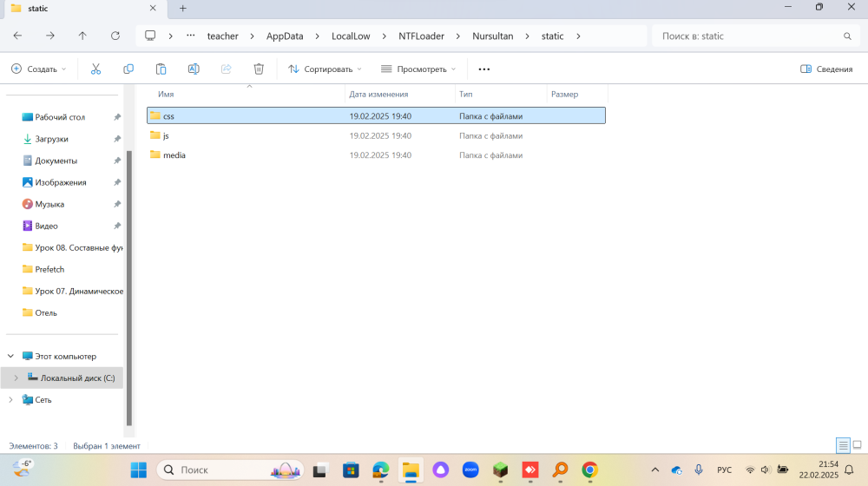The image size is (868, 486).
Task: Click search magnifier icon in search box
Action: 847,36
